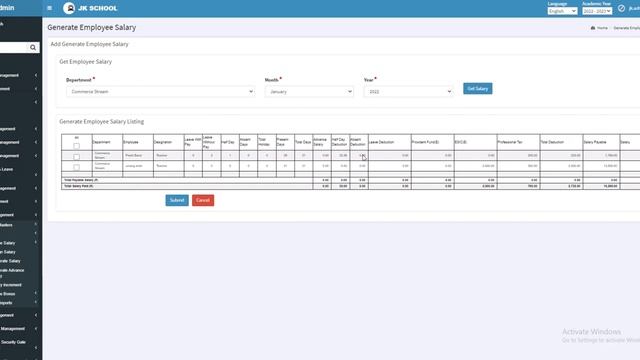Screen dimensions: 640x360
Task: Open the Bonus item in the sidebar
Action: point(8,294)
